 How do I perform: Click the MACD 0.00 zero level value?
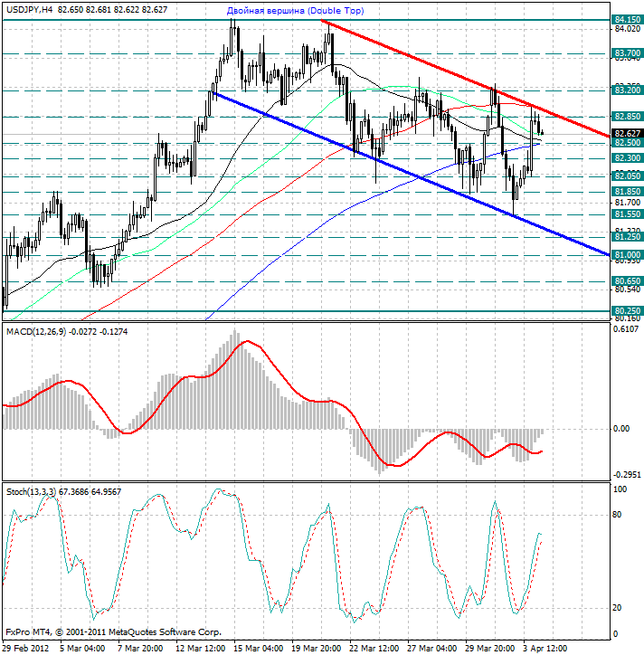point(620,429)
